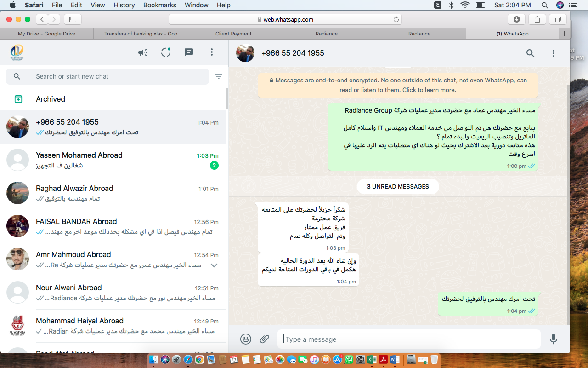
Task: Reload the page with the refresh icon
Action: [396, 19]
